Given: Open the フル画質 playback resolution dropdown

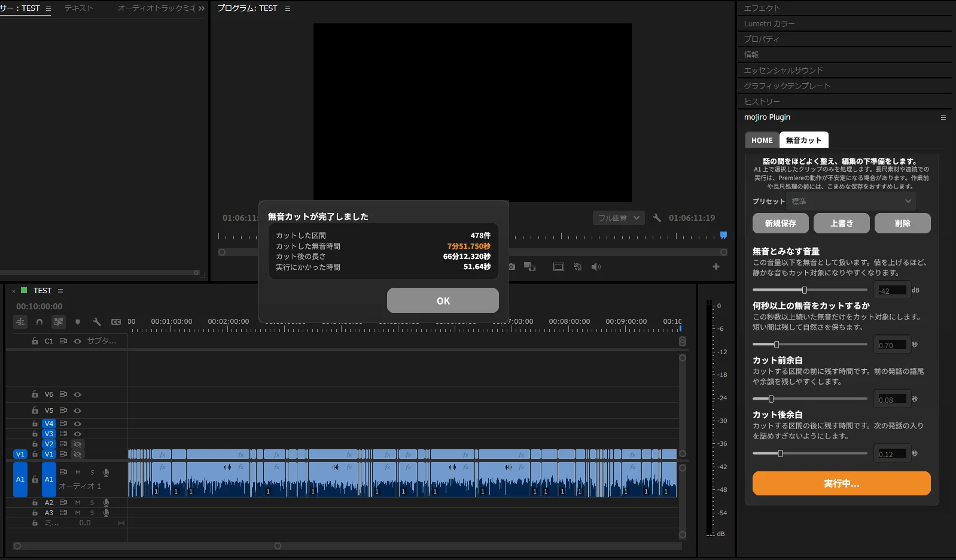Looking at the screenshot, I should pyautogui.click(x=619, y=218).
